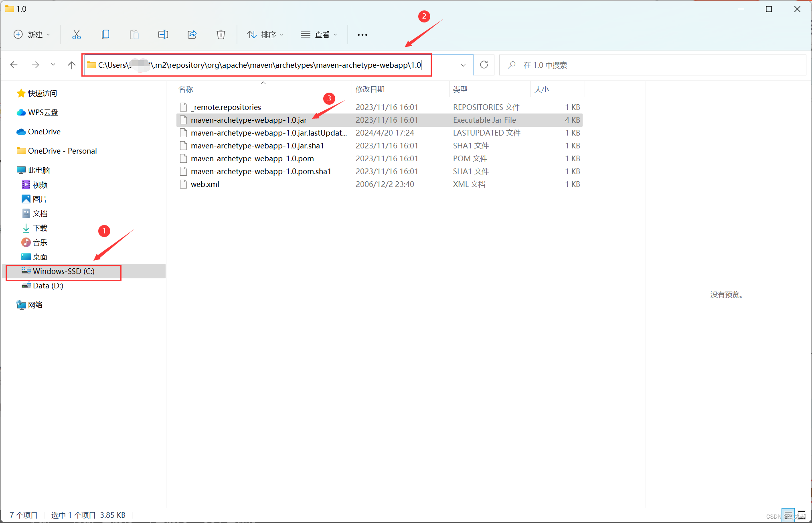Sort by the Type (类型) column header
Screen dimensions: 812x523
click(x=490, y=89)
